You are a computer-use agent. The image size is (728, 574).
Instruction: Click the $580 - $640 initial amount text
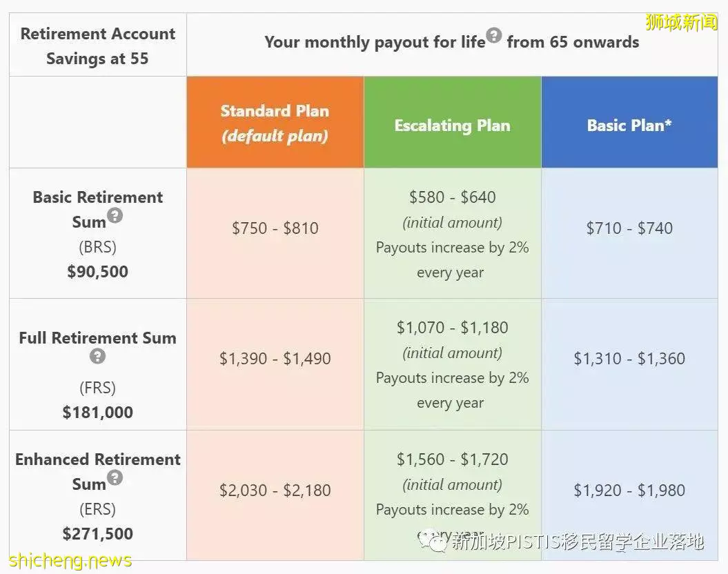(453, 197)
